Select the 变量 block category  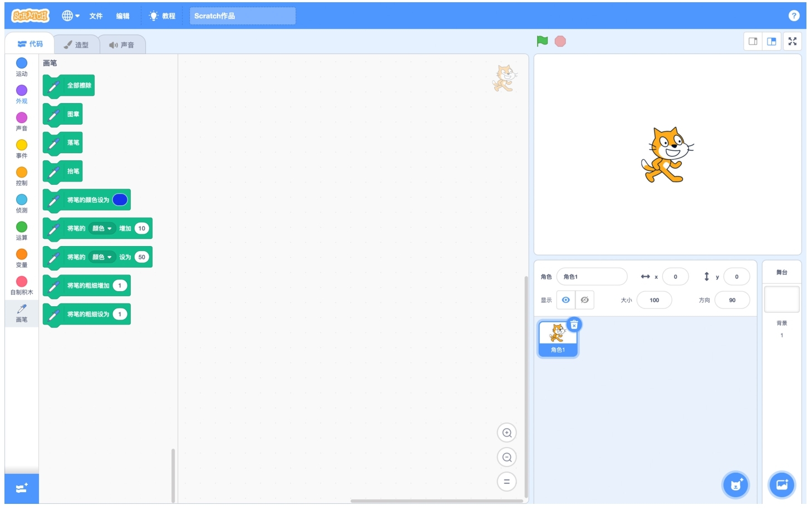tap(22, 258)
